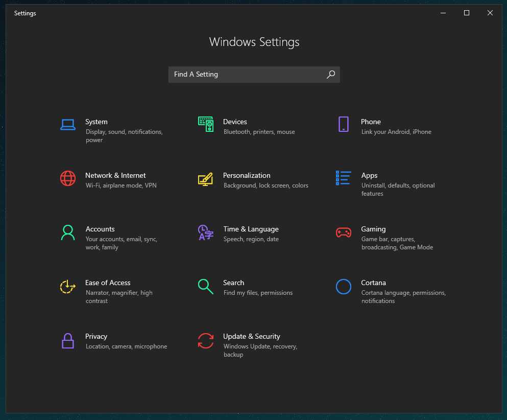Click the yellow Personalization paintbrush icon

pyautogui.click(x=206, y=179)
